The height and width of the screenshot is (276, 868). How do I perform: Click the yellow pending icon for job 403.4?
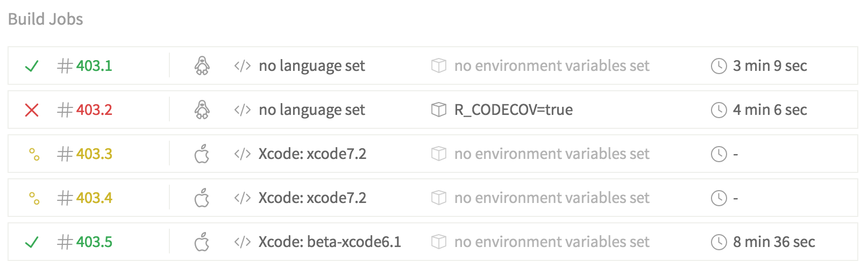34,199
